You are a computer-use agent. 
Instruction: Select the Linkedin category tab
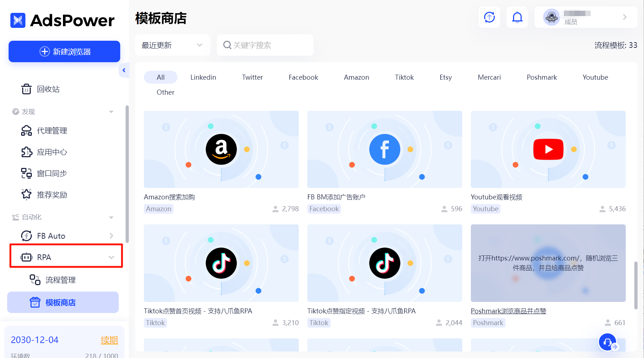point(203,77)
